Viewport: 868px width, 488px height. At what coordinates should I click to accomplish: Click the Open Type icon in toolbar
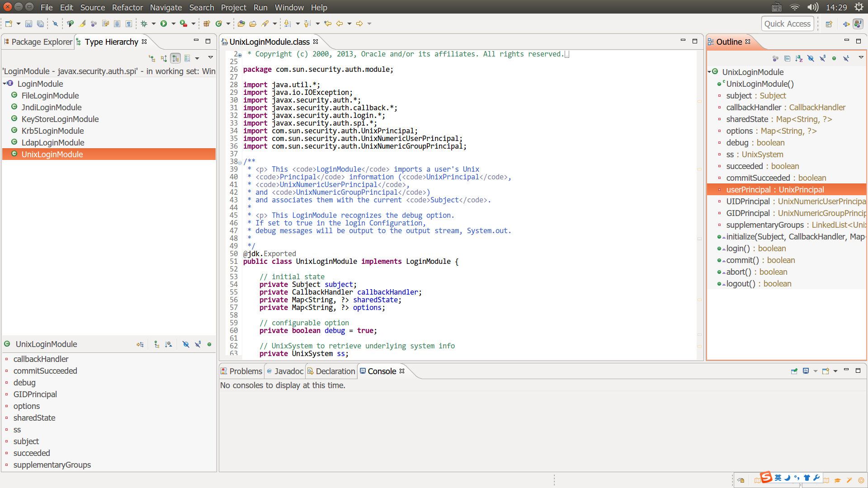tap(241, 23)
